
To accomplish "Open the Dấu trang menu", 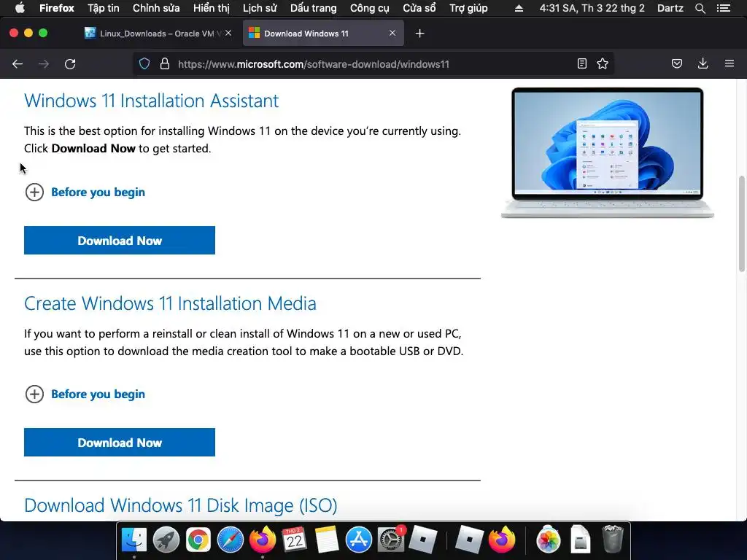I will pos(314,8).
